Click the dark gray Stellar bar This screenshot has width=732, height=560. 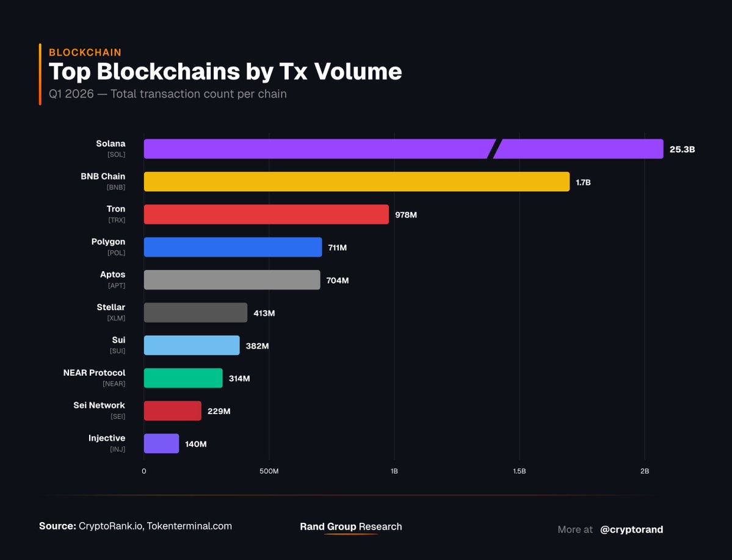coord(195,313)
